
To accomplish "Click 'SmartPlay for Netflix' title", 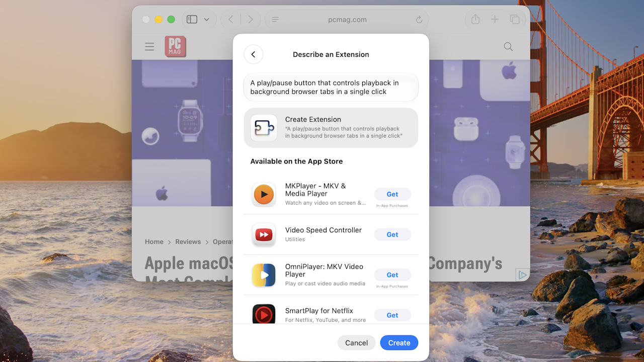I will point(319,311).
